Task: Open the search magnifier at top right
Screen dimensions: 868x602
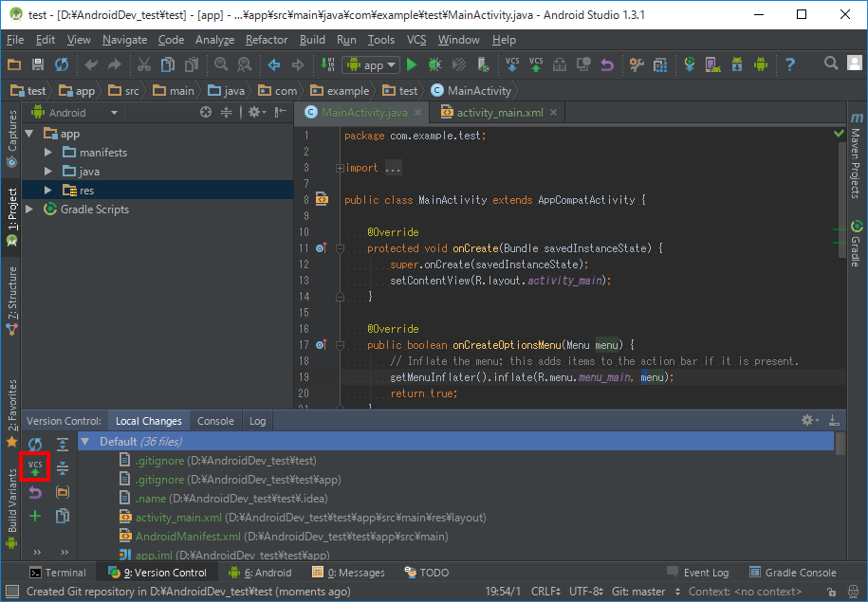Action: click(831, 64)
